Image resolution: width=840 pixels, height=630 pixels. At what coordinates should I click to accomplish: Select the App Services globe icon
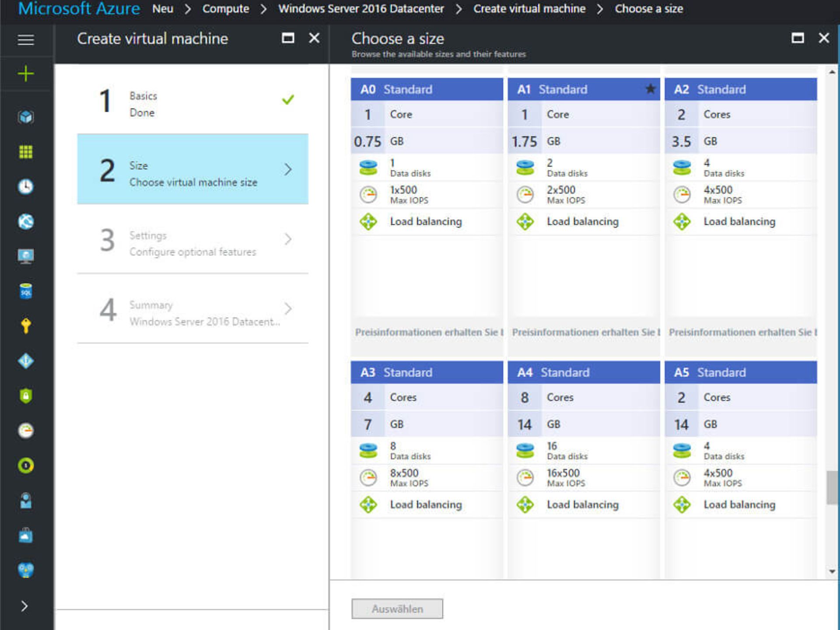[26, 222]
